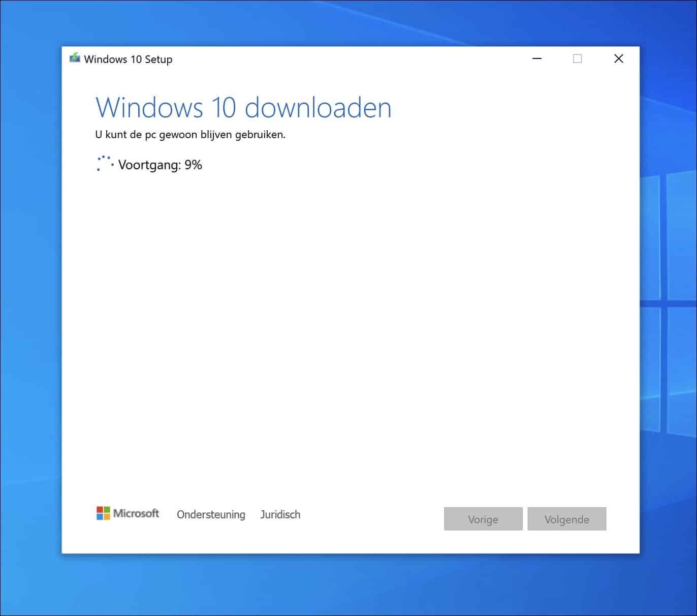Click the Vorige button
697x616 pixels.
click(x=483, y=519)
